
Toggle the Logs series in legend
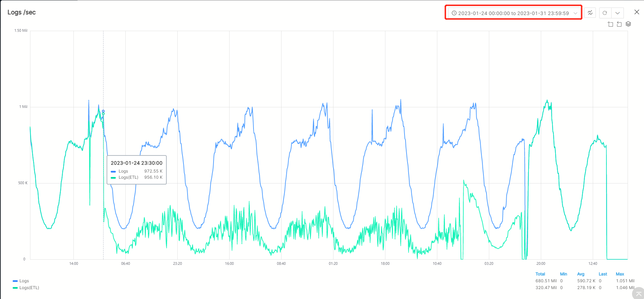24,281
